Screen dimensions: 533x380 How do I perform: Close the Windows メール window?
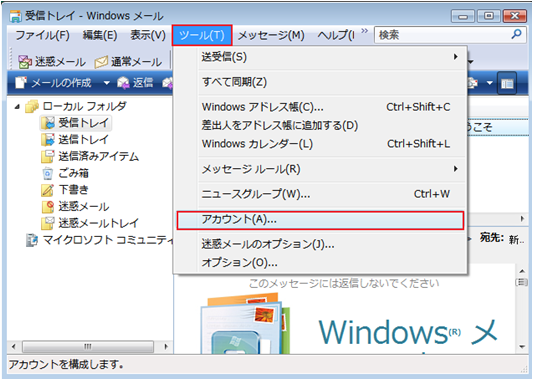pos(515,16)
